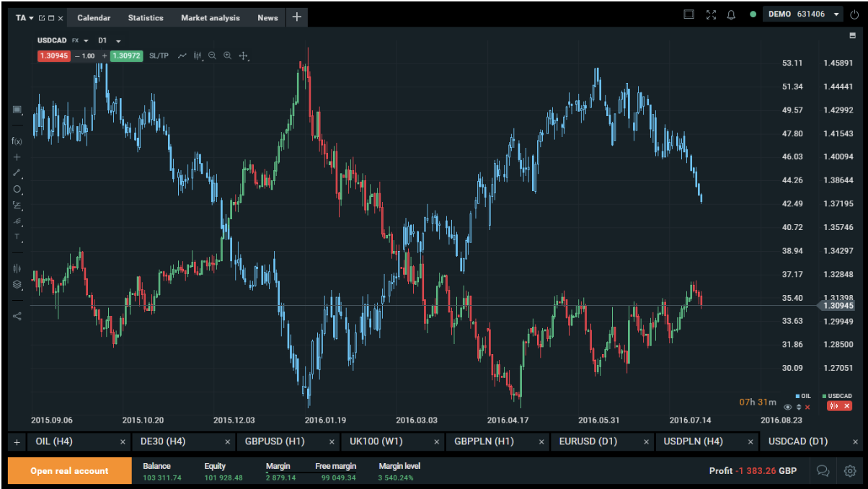Click the Open real account button
Viewport: 868px width, 489px height.
coord(69,471)
